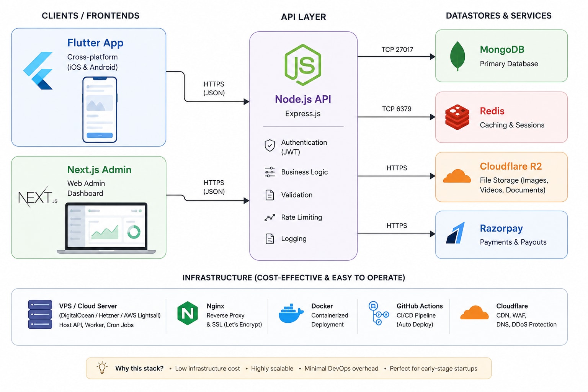This screenshot has height=392, width=588.
Task: Click the 'INFRASTRUCTURE (COST-EFFECTIVE & EASY TO OPERATE)' heading
Action: (294, 278)
